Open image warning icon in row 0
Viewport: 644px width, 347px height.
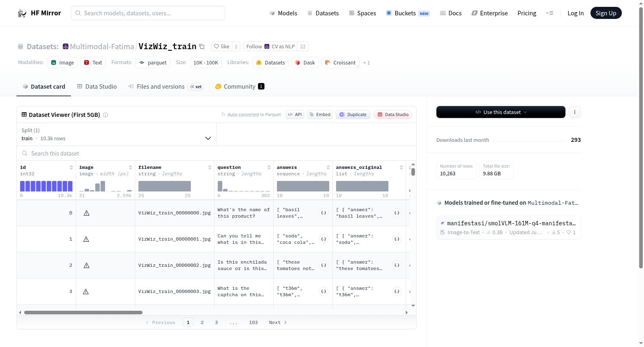point(87,213)
